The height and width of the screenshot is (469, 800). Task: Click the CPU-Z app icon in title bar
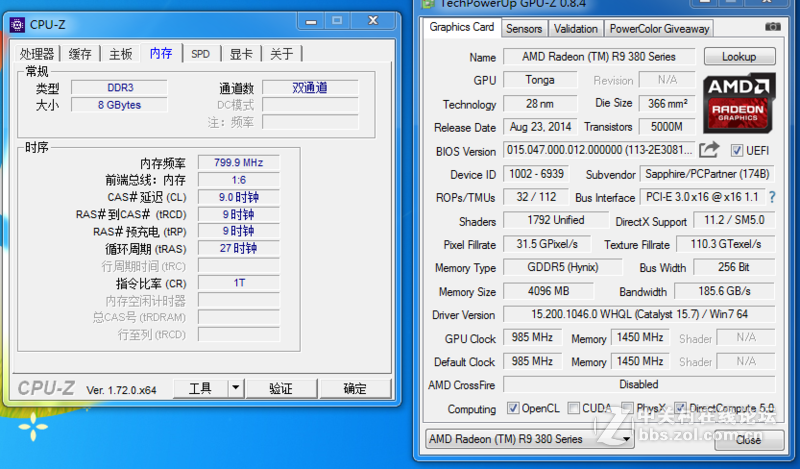(x=17, y=24)
